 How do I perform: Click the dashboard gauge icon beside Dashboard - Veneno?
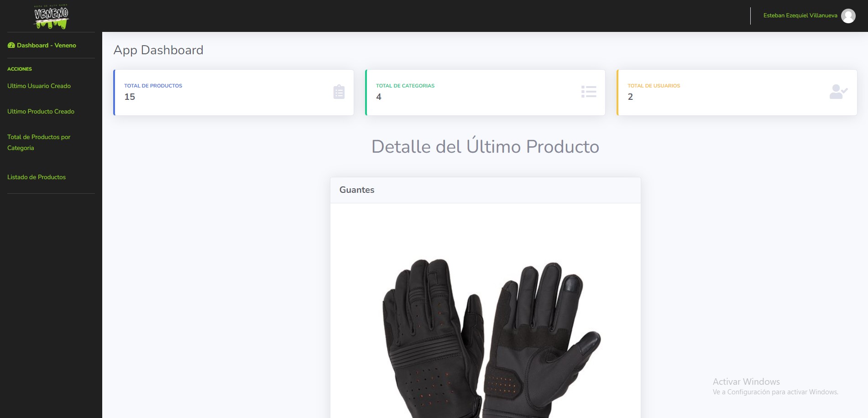point(11,45)
